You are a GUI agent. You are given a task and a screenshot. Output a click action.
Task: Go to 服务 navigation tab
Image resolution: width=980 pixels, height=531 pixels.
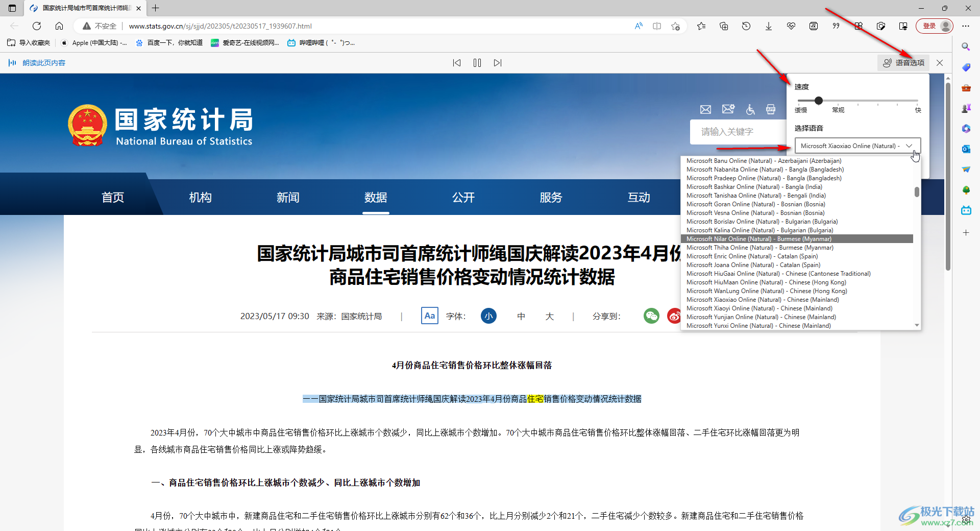coord(551,198)
